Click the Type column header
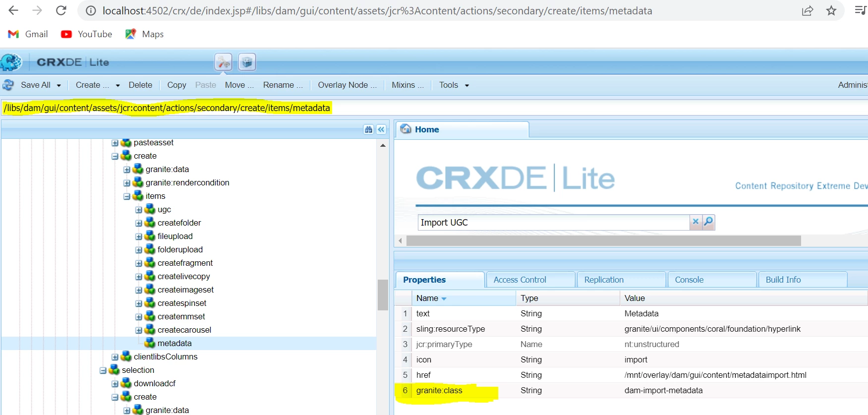868x415 pixels. tap(568, 298)
